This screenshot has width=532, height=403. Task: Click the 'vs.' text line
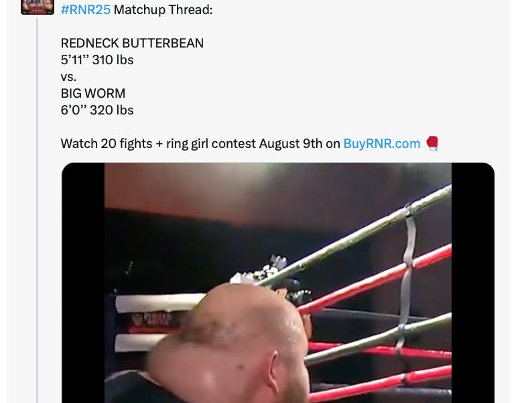[x=68, y=77]
